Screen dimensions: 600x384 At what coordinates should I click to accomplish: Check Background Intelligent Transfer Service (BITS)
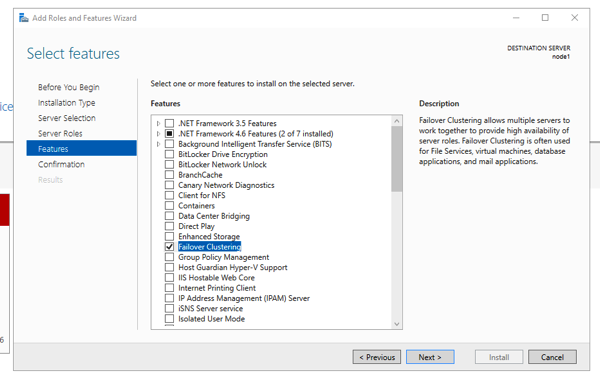point(169,144)
